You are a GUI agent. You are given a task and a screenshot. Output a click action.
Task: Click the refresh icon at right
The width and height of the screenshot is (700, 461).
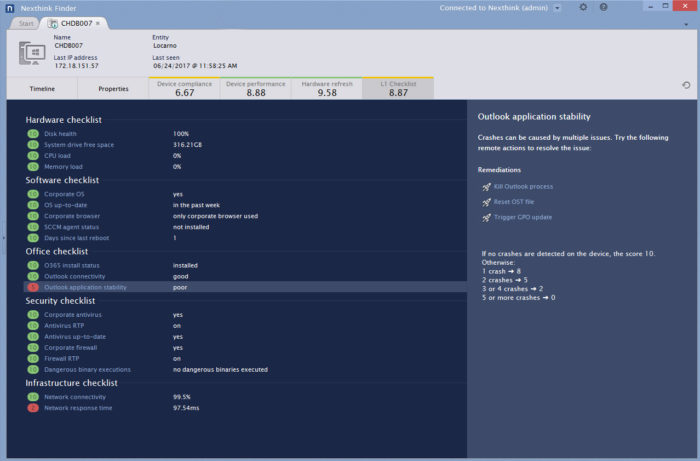[x=686, y=85]
